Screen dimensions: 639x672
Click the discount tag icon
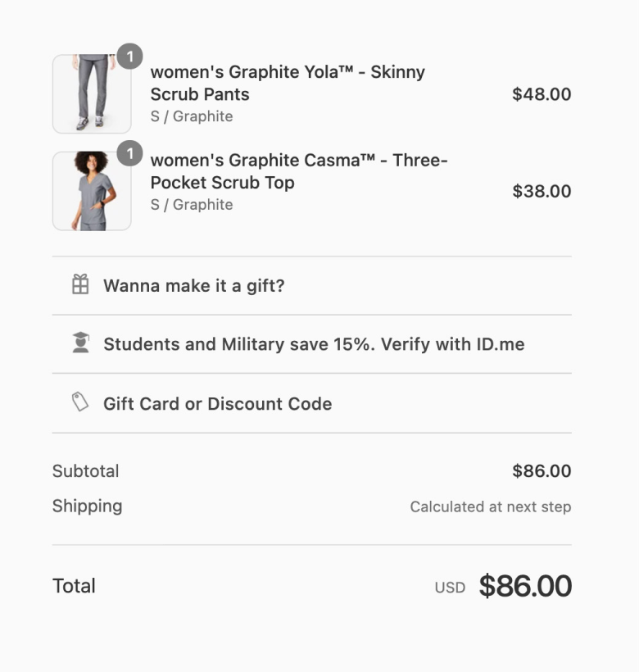(80, 402)
